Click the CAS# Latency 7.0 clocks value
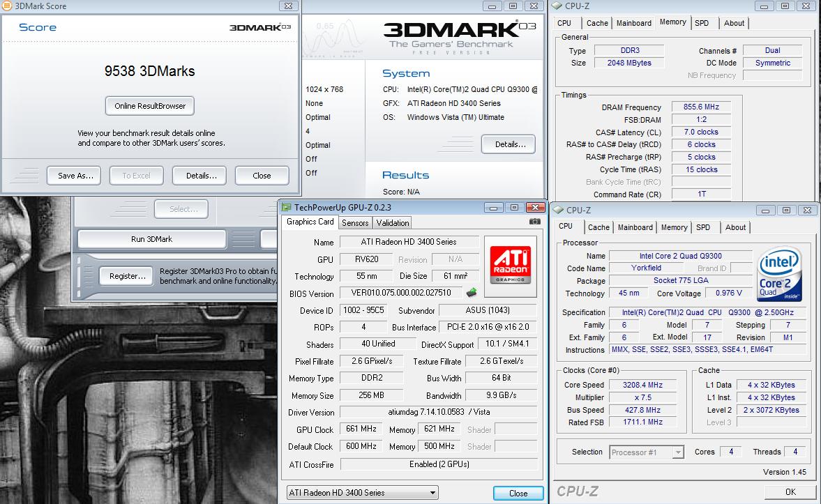821x504 pixels. (701, 132)
